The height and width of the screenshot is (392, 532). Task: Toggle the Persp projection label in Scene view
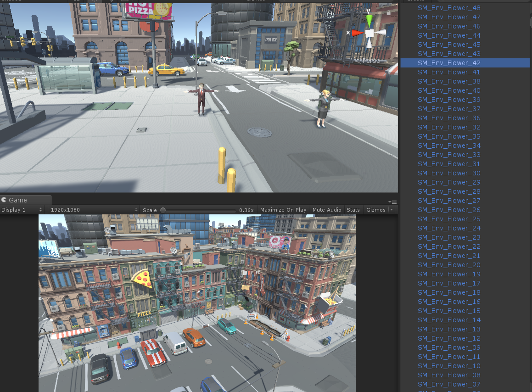[371, 61]
